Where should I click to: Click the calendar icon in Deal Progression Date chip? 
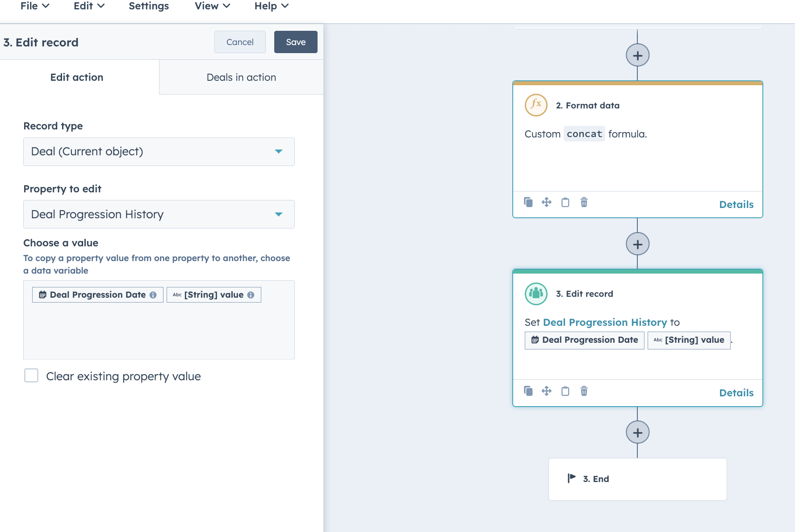pyautogui.click(x=42, y=295)
